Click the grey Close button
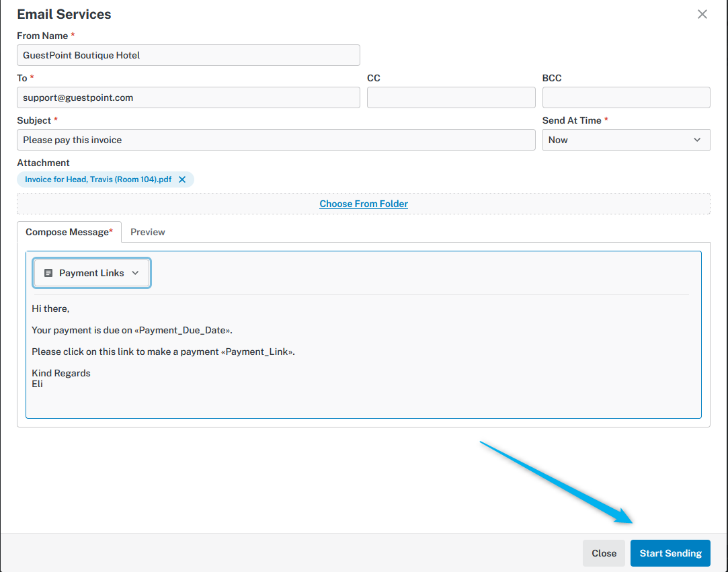 point(604,553)
